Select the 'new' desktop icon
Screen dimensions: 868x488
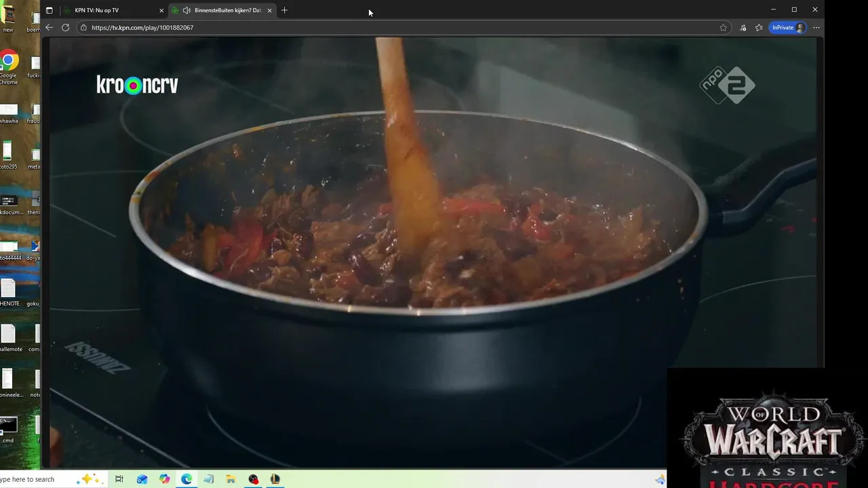(8, 19)
